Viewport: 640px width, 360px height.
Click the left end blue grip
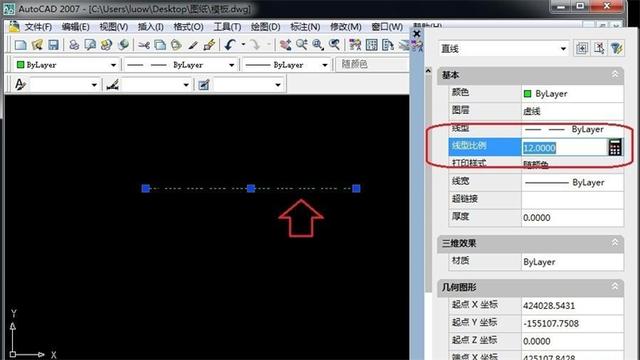(145, 188)
